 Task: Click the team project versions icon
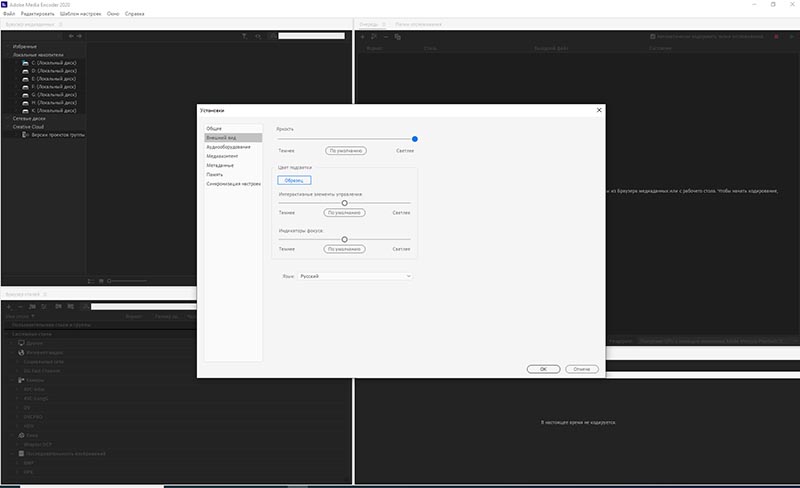(25, 135)
